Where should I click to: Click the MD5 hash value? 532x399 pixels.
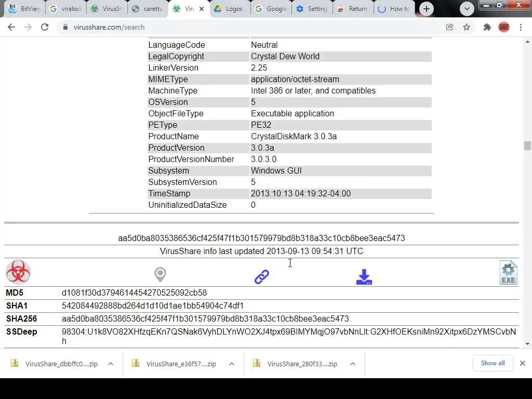point(134,293)
